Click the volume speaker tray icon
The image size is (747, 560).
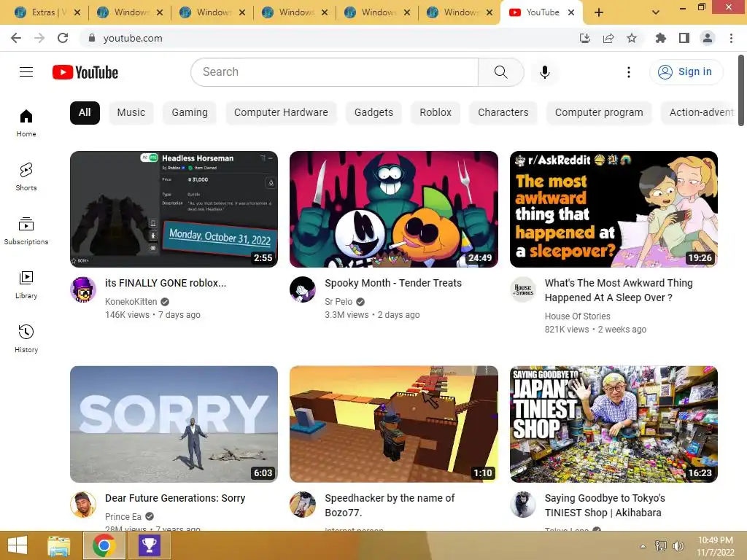(x=678, y=546)
